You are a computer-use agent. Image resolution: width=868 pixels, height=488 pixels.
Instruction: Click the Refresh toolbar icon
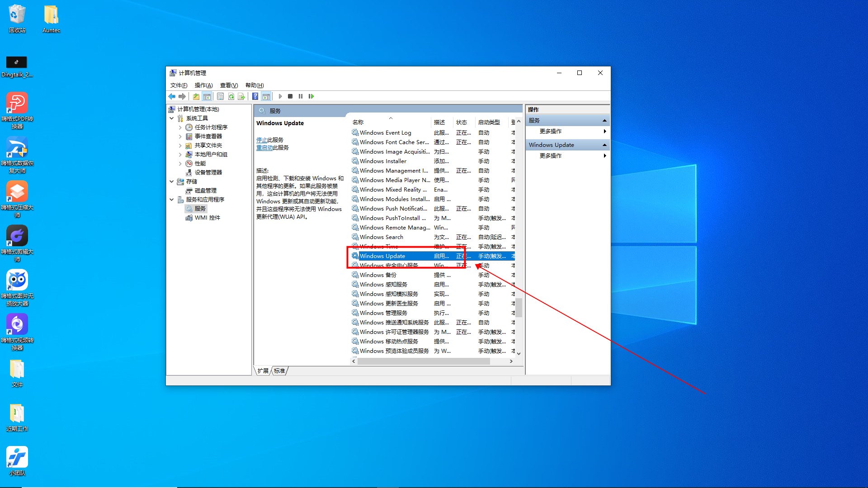(231, 96)
